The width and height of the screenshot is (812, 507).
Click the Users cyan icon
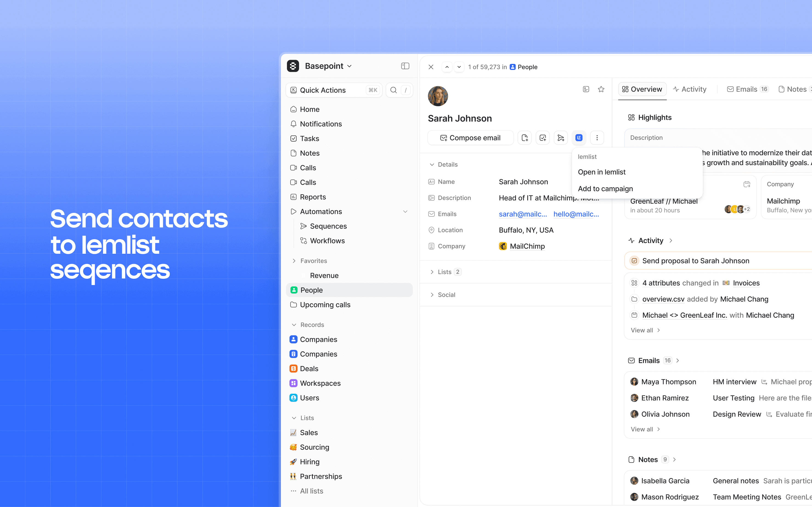(293, 398)
